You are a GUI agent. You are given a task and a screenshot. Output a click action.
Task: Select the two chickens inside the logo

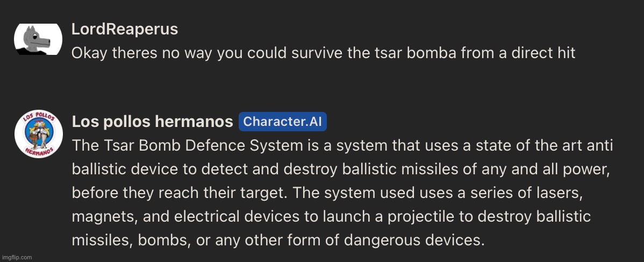tap(39, 132)
